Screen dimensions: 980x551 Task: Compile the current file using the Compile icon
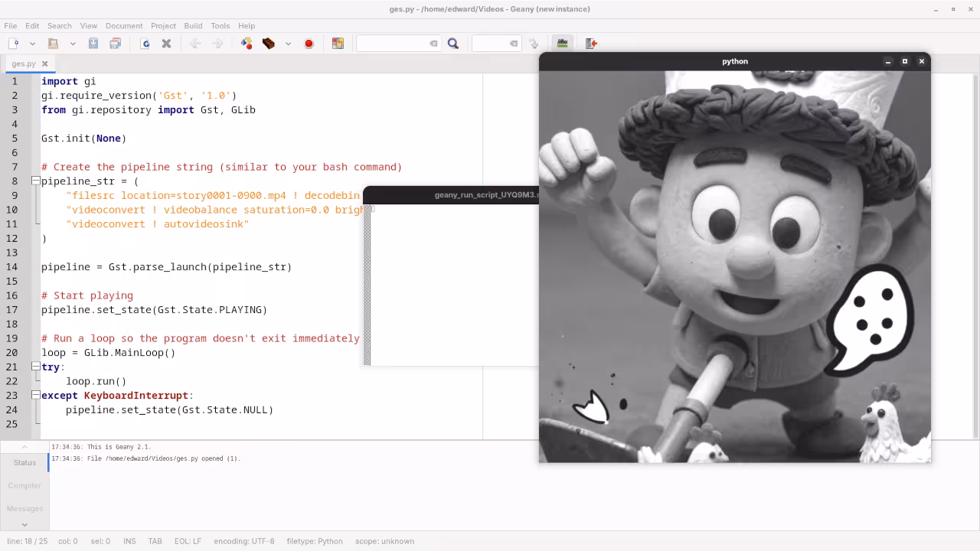coord(247,44)
